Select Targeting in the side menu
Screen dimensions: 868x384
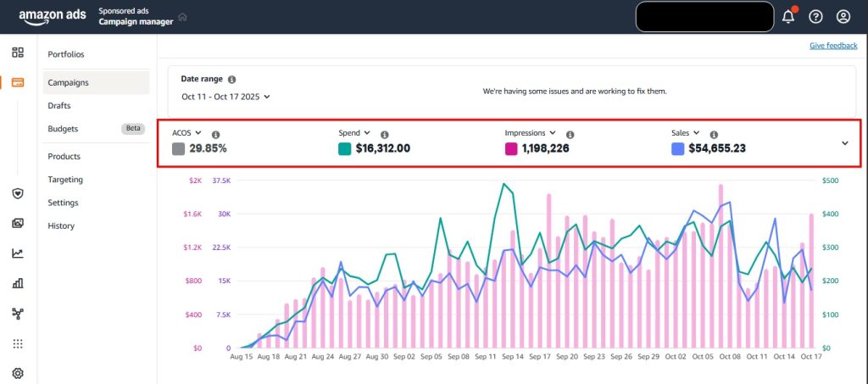click(x=65, y=180)
